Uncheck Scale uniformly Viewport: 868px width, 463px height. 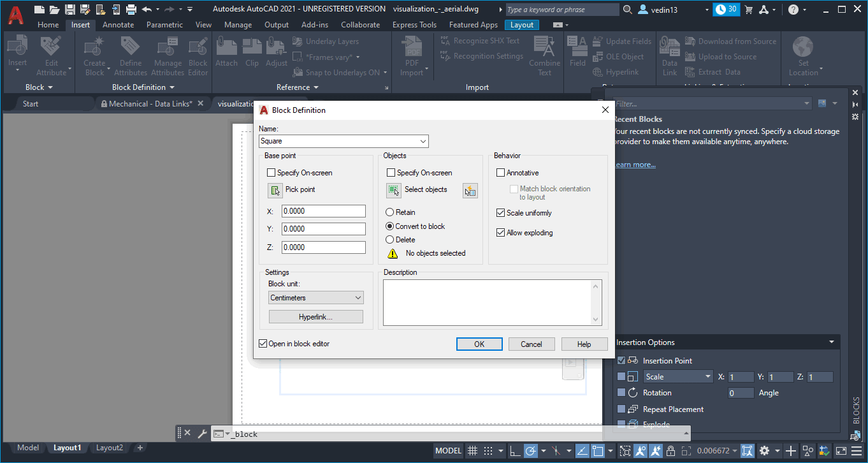500,213
